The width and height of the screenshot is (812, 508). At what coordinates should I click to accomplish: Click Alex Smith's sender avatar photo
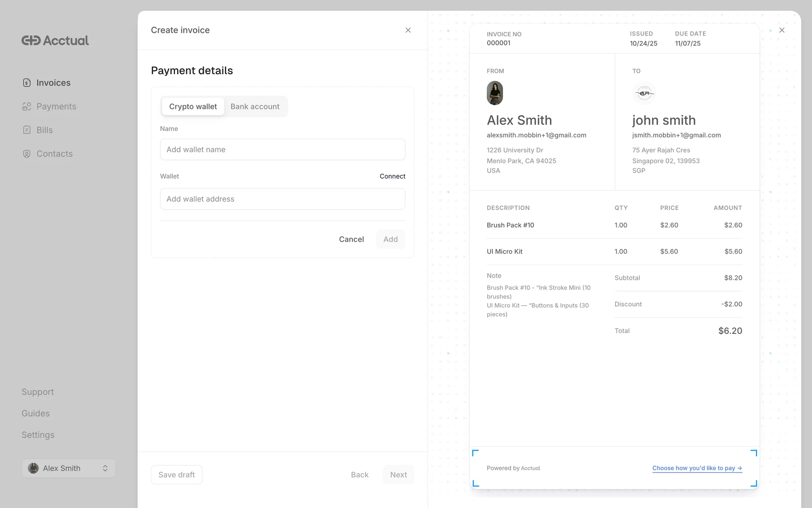pyautogui.click(x=495, y=93)
